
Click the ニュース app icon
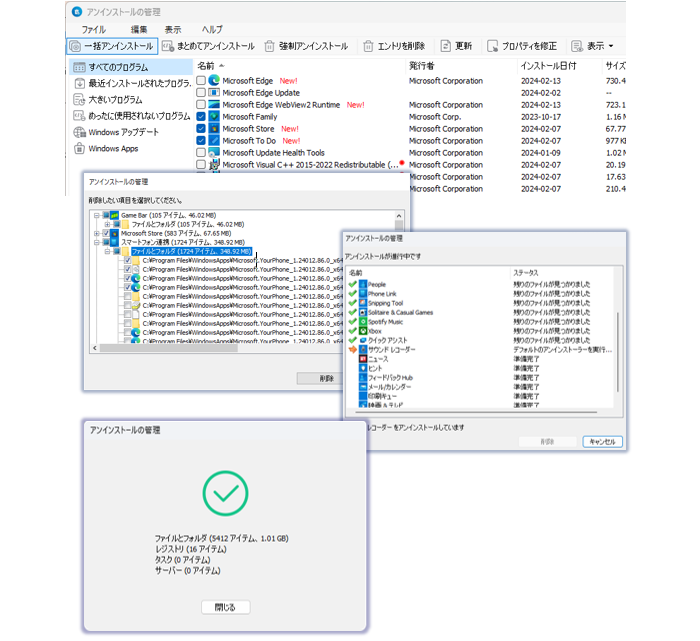[363, 359]
